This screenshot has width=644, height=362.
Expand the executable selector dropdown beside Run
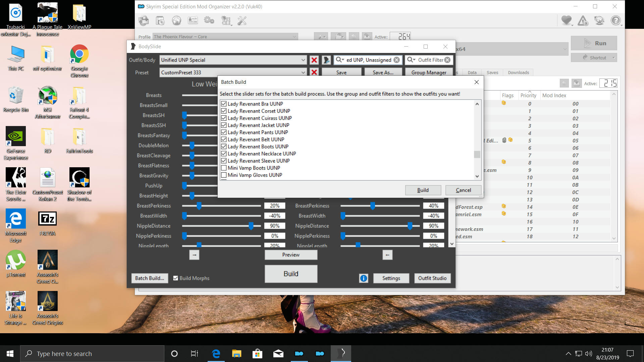[x=565, y=49]
